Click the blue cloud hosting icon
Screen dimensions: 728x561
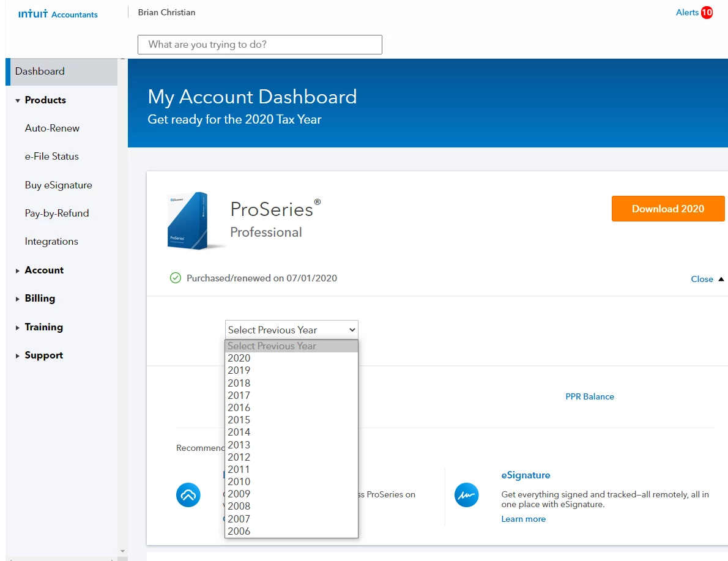click(188, 495)
